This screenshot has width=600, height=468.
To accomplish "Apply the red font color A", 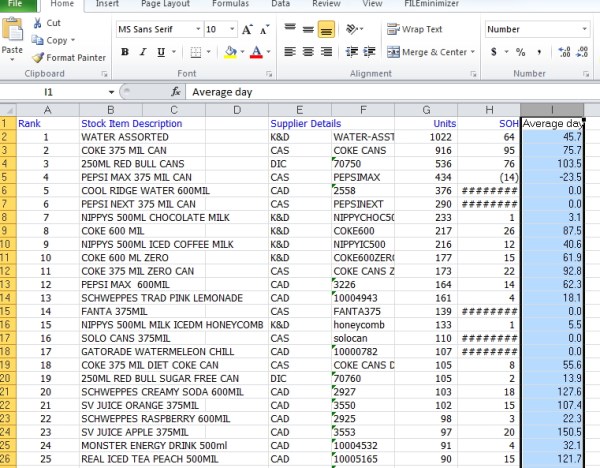I will (x=256, y=52).
